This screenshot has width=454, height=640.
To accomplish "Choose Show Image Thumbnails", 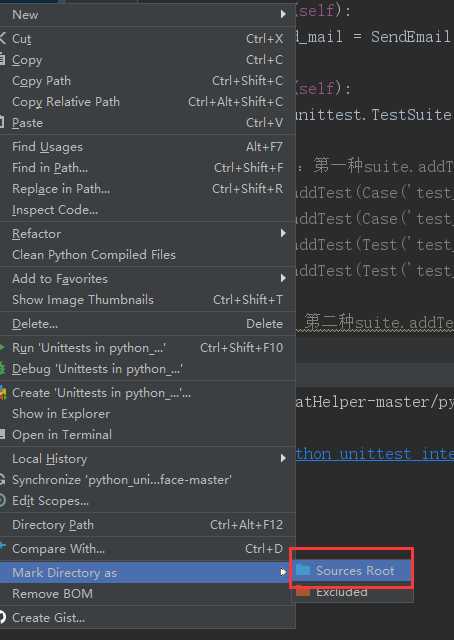I will pos(147,300).
